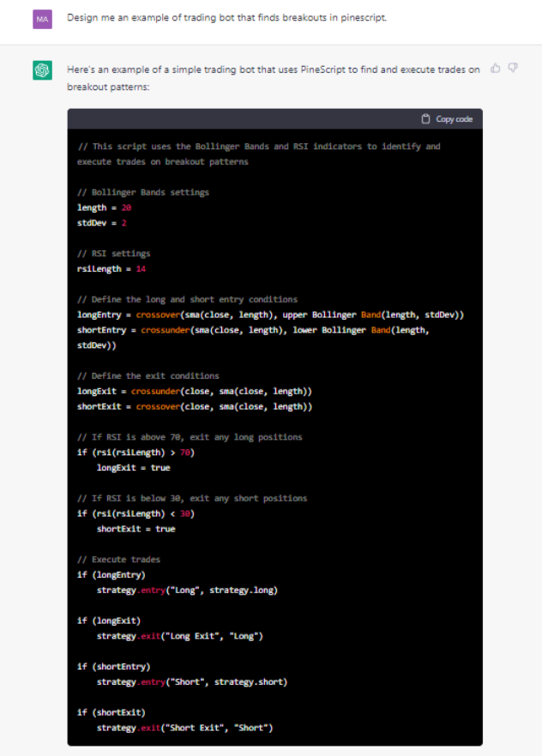Click the user prompt about trading bot
This screenshot has height=756, width=542.
point(226,18)
